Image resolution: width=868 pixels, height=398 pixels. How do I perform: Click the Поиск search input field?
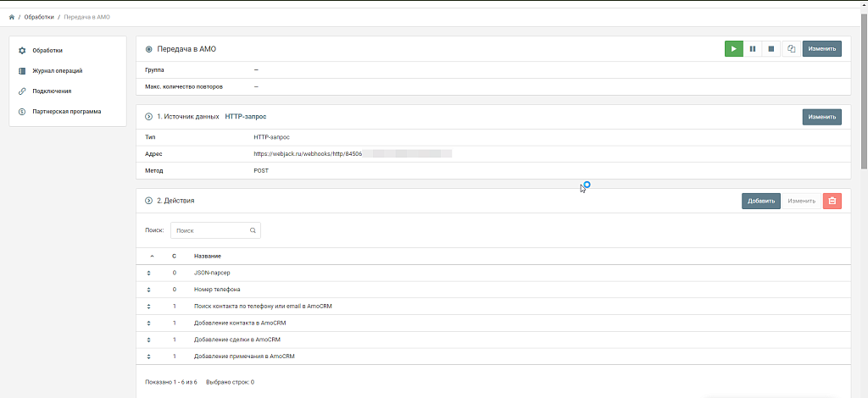(x=209, y=230)
